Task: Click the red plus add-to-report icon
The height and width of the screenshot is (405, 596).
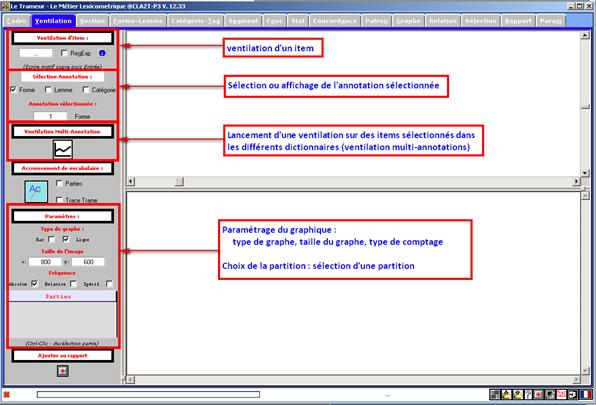Action: click(63, 371)
